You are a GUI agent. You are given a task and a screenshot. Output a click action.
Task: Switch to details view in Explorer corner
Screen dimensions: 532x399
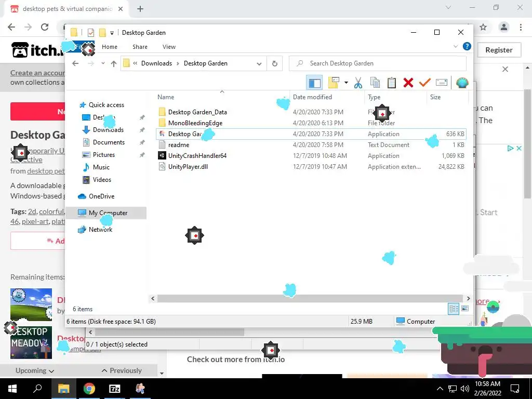pyautogui.click(x=454, y=309)
